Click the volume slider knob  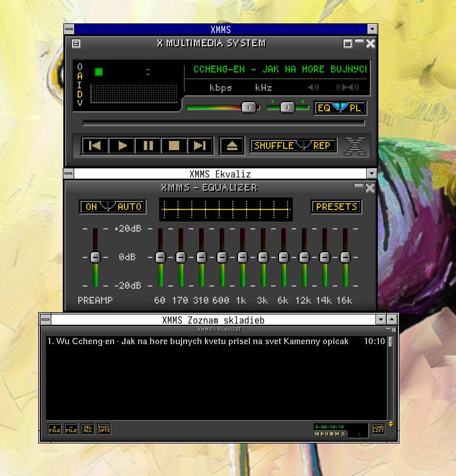[x=248, y=107]
